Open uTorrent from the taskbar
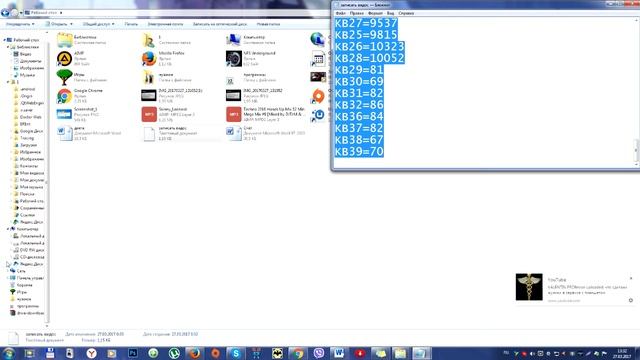The image size is (640, 360). tap(174, 353)
